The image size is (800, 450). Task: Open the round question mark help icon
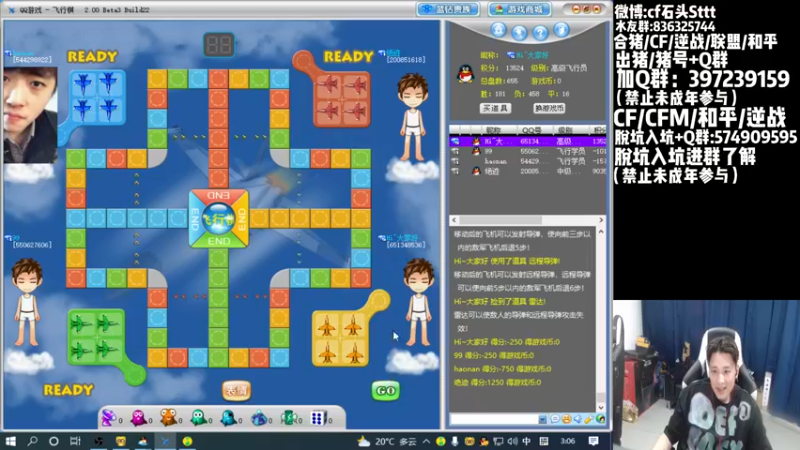click(540, 33)
